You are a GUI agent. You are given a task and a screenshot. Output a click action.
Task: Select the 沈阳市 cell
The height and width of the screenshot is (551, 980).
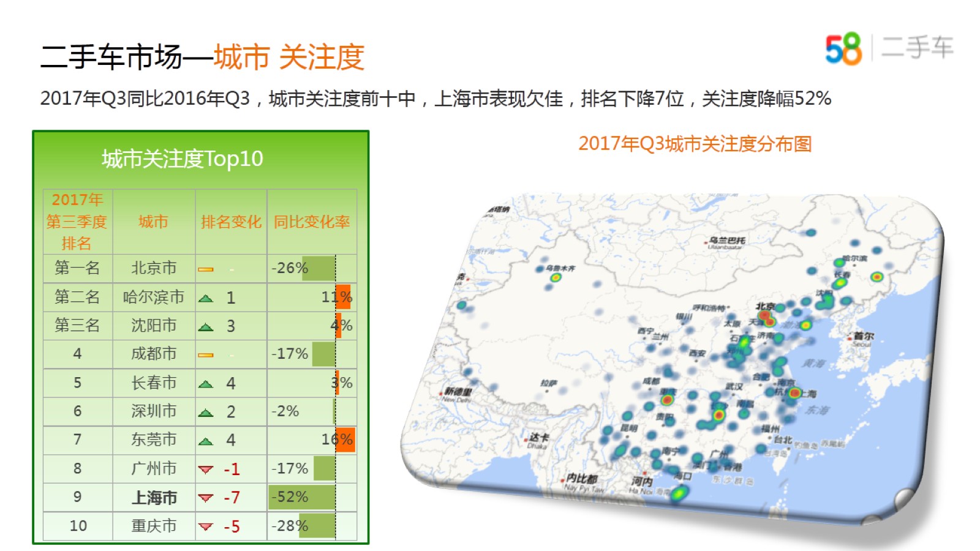click(154, 325)
